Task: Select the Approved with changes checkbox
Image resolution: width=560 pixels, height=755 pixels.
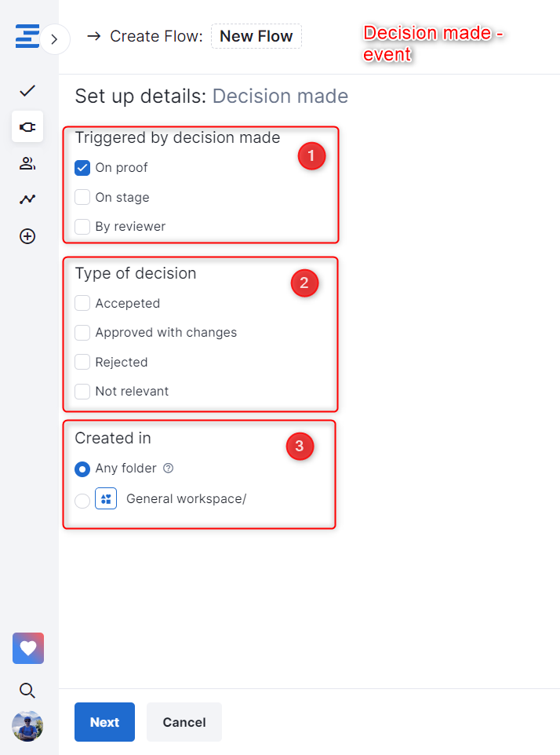Action: pos(82,333)
